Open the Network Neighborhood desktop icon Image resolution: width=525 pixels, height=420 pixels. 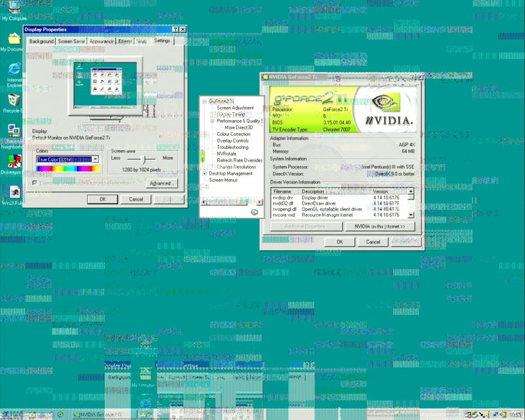[14, 131]
